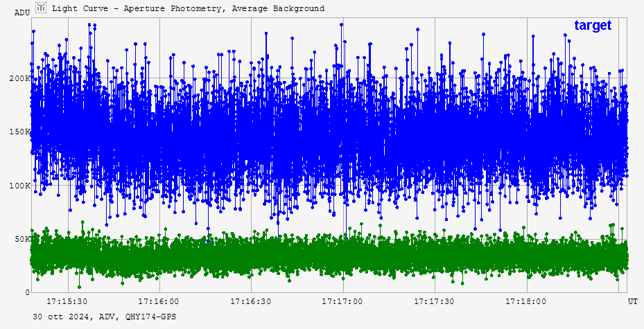Click the 17:18:00 time axis label
Viewport: 644px width, 329px height.
[x=526, y=301]
